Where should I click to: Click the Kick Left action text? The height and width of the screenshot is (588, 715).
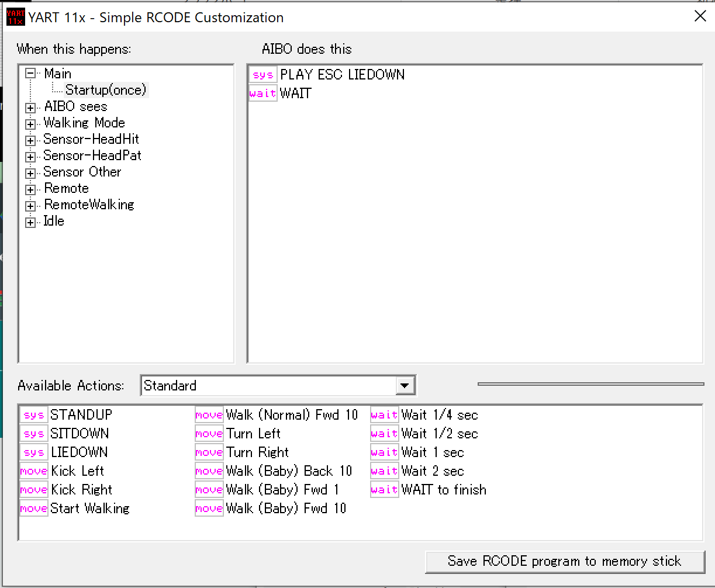78,471
